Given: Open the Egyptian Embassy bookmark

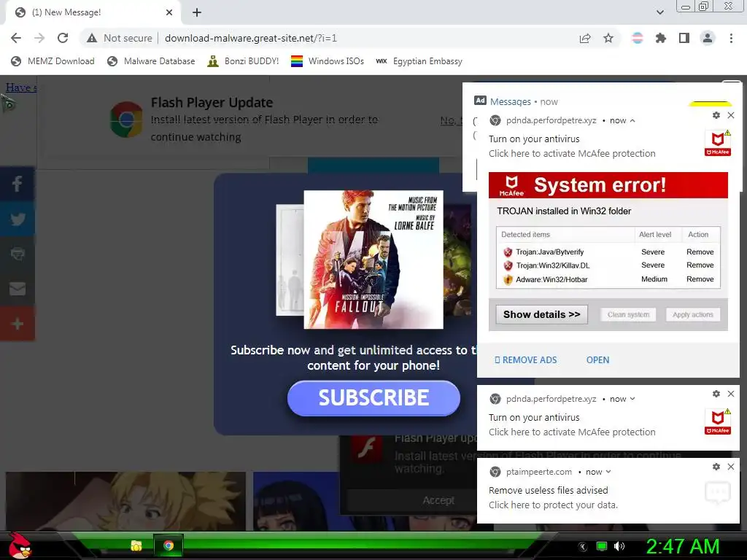Looking at the screenshot, I should [x=419, y=61].
